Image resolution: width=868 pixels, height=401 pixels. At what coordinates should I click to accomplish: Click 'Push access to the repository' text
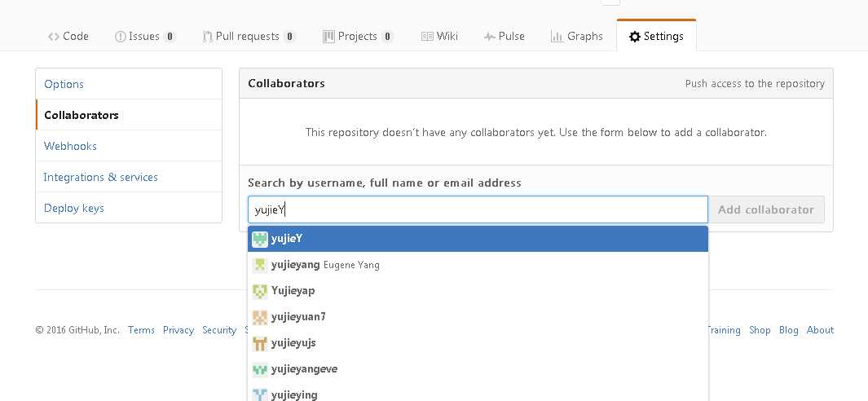(x=755, y=84)
